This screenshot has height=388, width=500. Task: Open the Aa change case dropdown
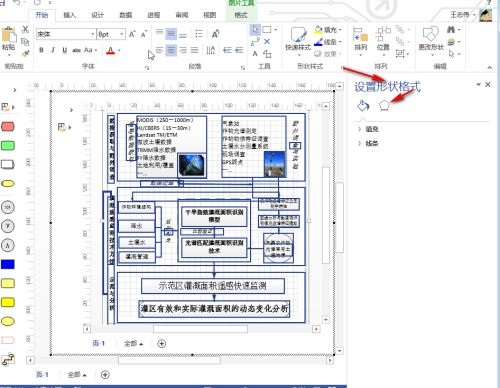coord(90,50)
